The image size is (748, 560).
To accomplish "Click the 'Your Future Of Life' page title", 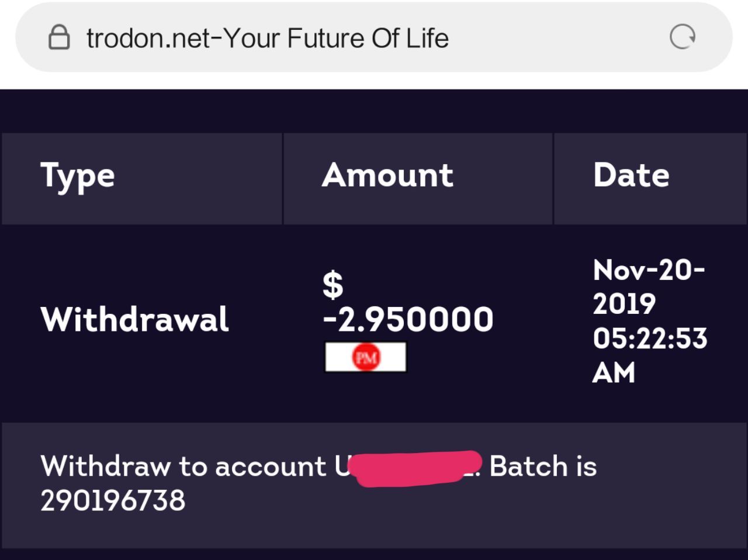I will 337,39.
